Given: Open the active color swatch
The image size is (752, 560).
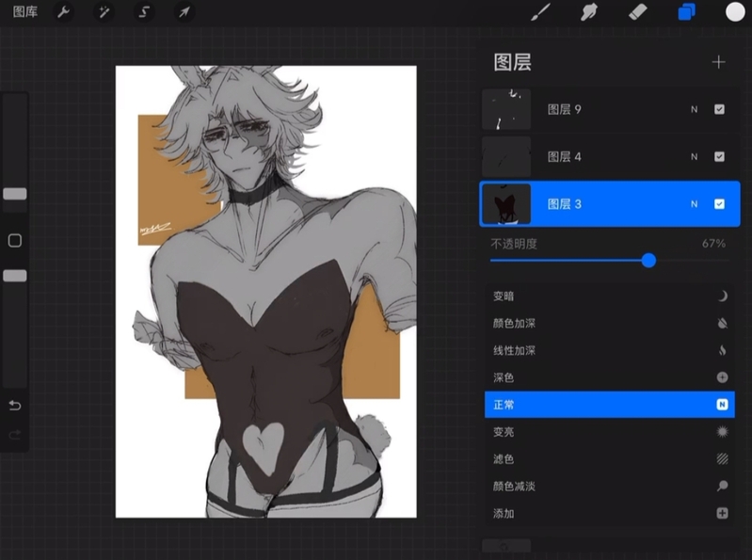Looking at the screenshot, I should point(735,12).
